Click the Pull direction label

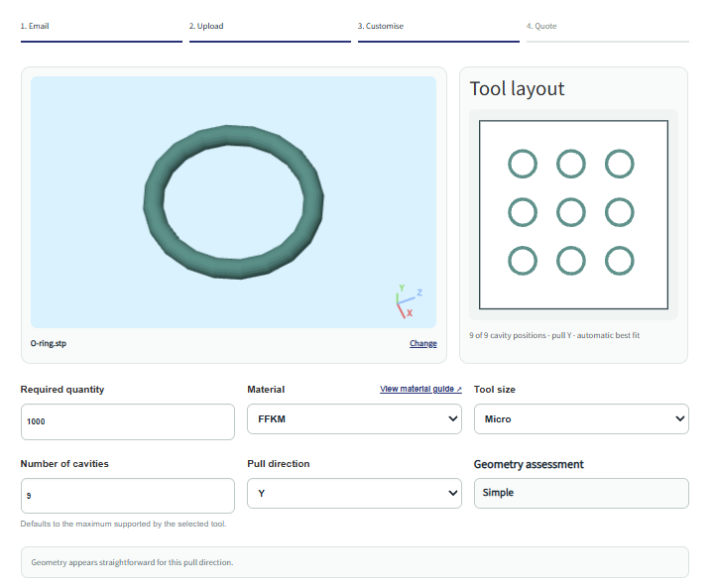coord(278,464)
